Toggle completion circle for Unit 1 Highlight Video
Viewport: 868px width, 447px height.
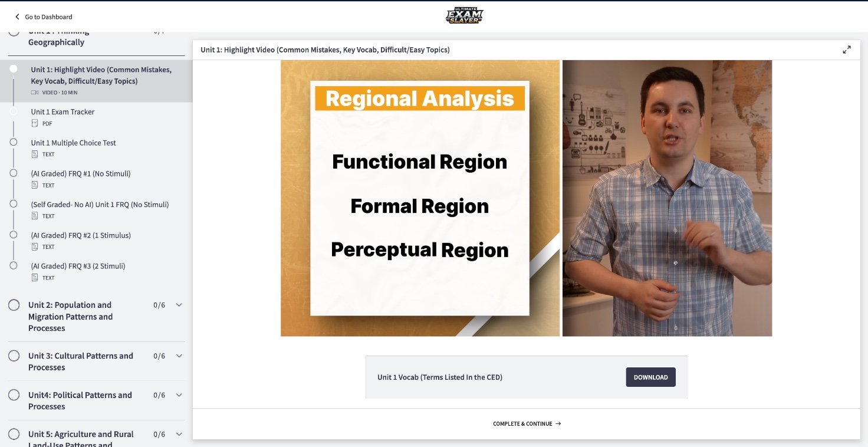pos(14,69)
